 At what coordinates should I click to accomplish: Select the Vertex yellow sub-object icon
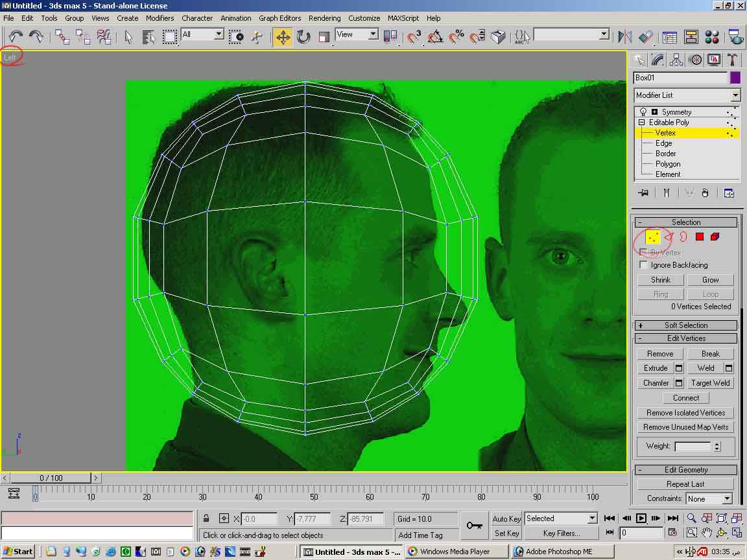652,237
